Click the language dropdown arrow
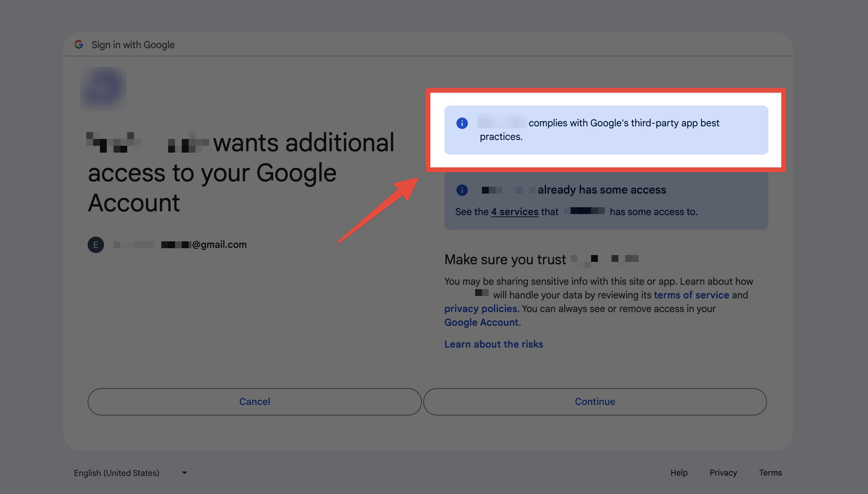Image resolution: width=868 pixels, height=494 pixels. 185,473
